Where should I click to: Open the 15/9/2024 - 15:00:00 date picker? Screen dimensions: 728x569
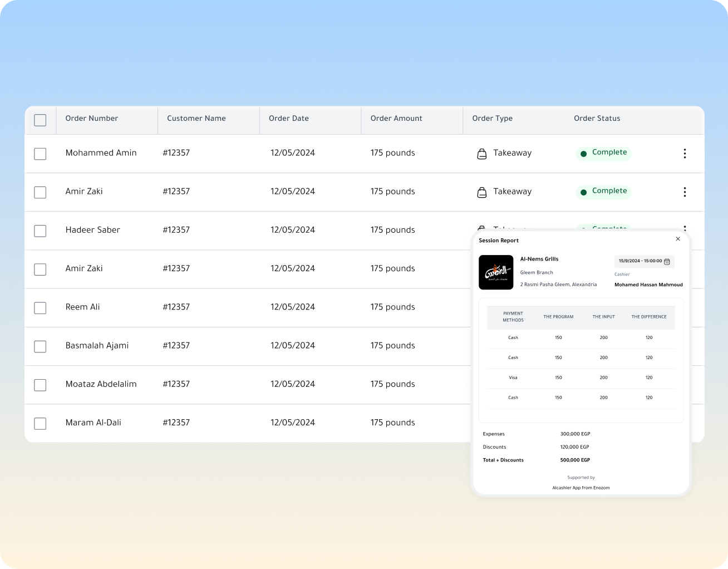pos(644,261)
